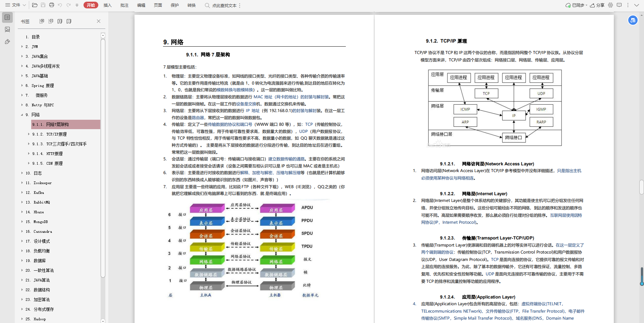Expand the 4. JAVA多线程并发 bookmark
644x323 pixels.
click(x=22, y=66)
